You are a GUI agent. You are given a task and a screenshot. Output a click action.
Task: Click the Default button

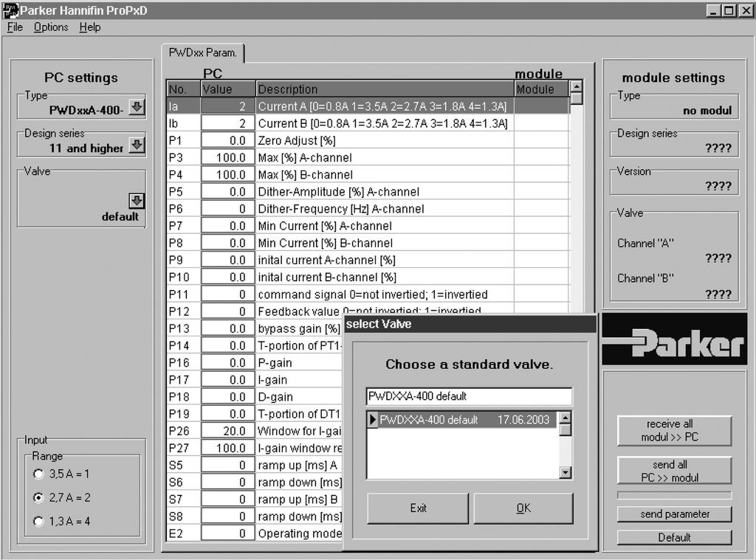click(x=674, y=537)
